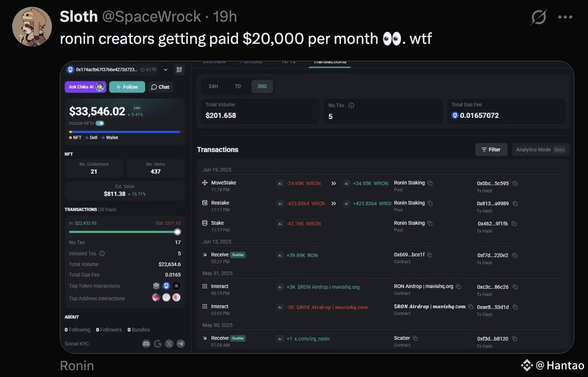The image size is (588, 377).
Task: Copy the 0xc3c...86c26 tx hash
Action: pos(515,287)
